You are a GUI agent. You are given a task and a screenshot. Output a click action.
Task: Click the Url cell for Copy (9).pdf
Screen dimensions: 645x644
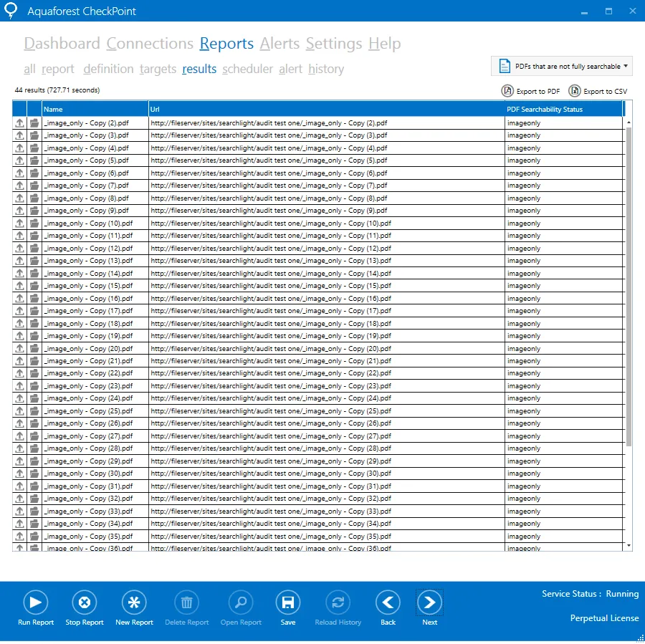click(327, 211)
